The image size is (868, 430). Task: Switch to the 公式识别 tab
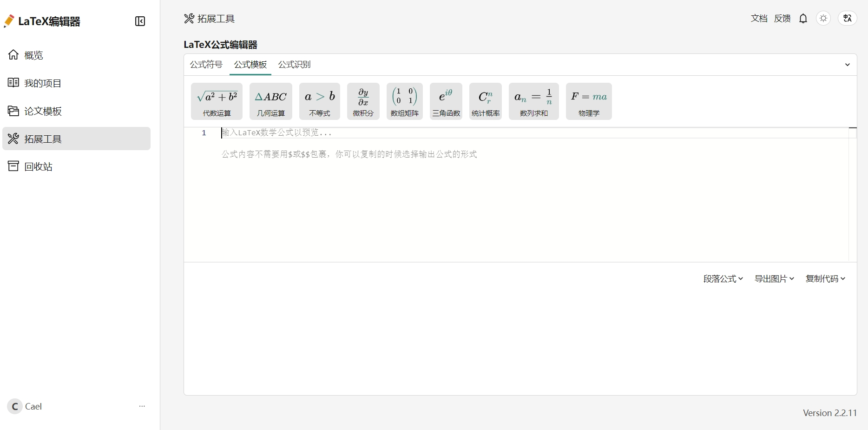pos(294,65)
